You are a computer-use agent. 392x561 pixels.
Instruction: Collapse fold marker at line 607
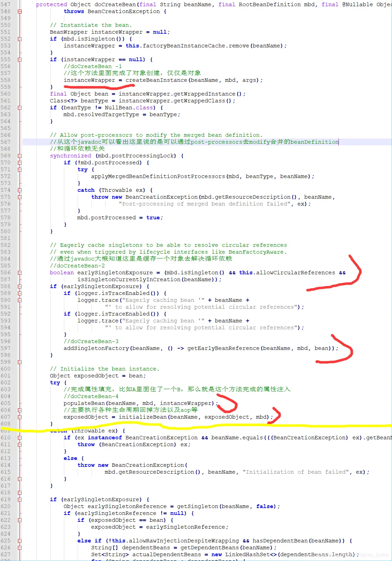(20, 417)
